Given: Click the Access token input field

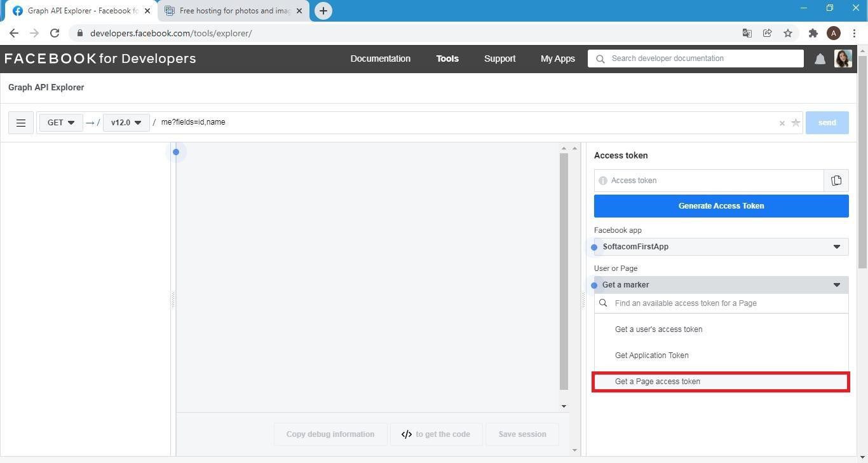Looking at the screenshot, I should click(x=709, y=181).
